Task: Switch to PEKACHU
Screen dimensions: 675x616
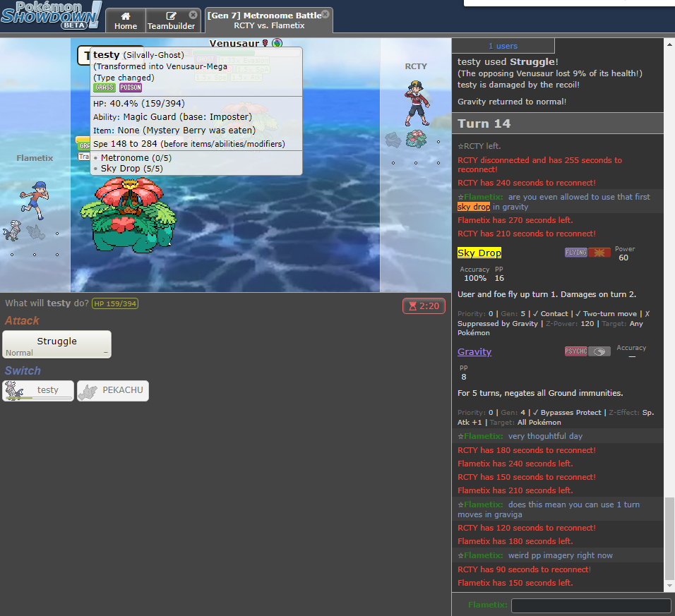Action: (x=113, y=390)
